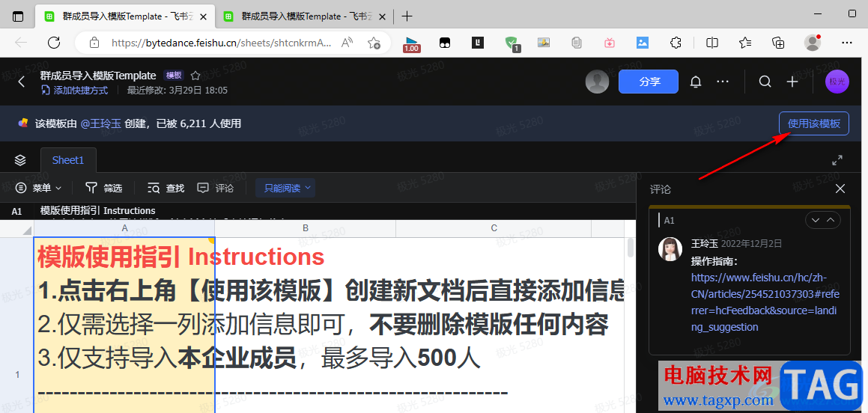Open the 只能阅读 permission dropdown
This screenshot has height=413, width=868.
[285, 188]
